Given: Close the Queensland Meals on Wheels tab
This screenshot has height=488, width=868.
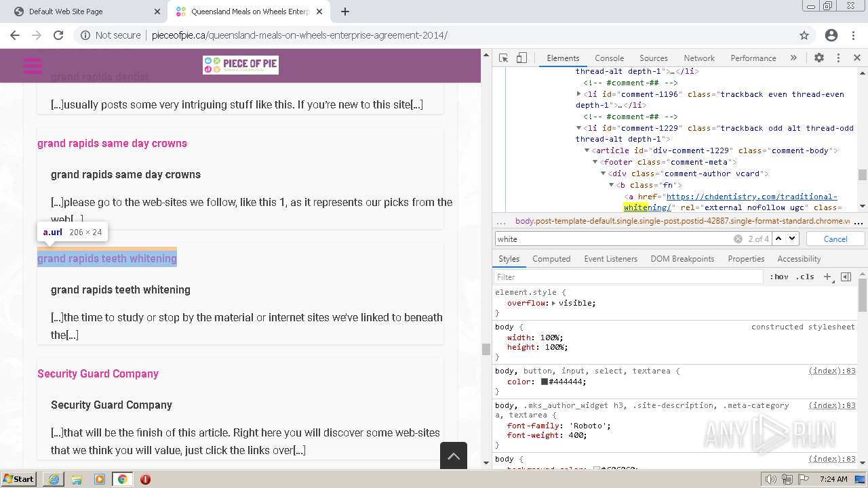Looking at the screenshot, I should pyautogui.click(x=320, y=12).
